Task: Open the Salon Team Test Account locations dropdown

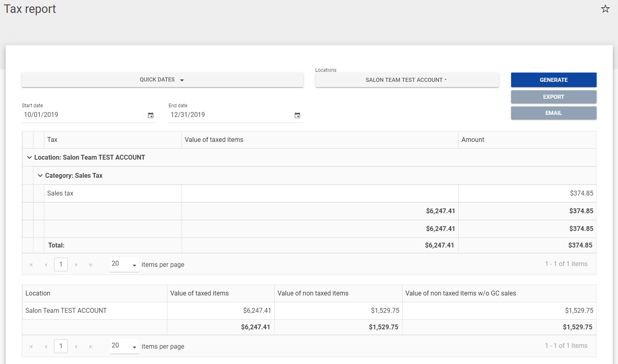Action: 407,80
